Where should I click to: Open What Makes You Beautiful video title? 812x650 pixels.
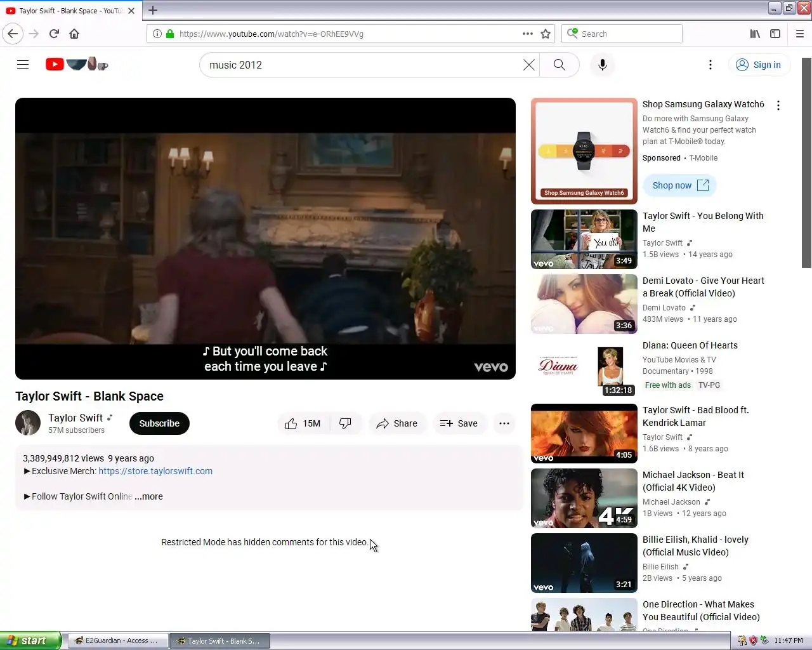[701, 611]
